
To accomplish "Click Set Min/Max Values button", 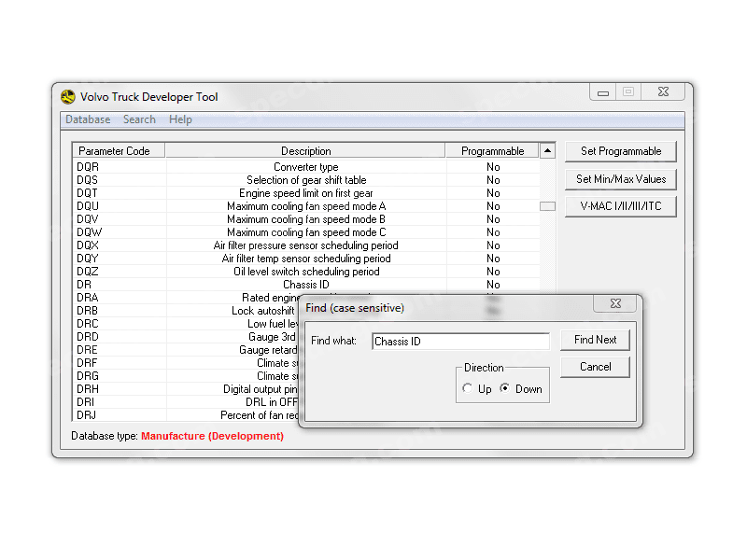I will pyautogui.click(x=621, y=179).
